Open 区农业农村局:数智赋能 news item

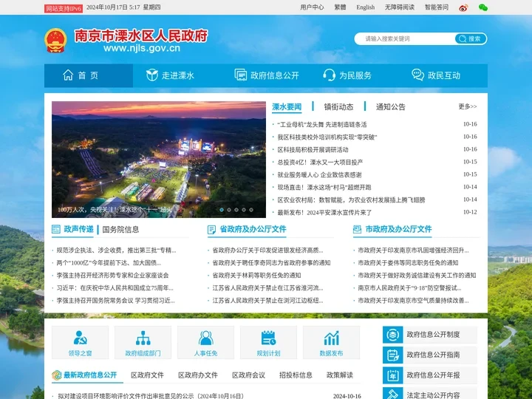pos(351,199)
